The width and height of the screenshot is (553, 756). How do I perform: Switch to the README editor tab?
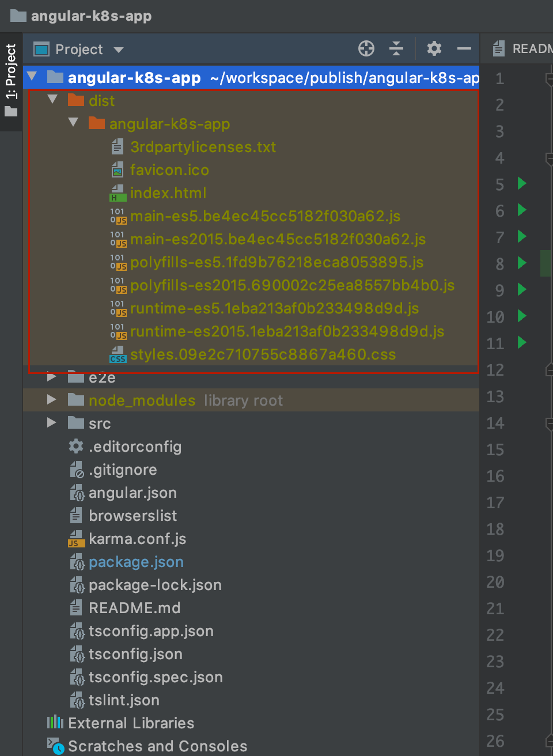(522, 48)
